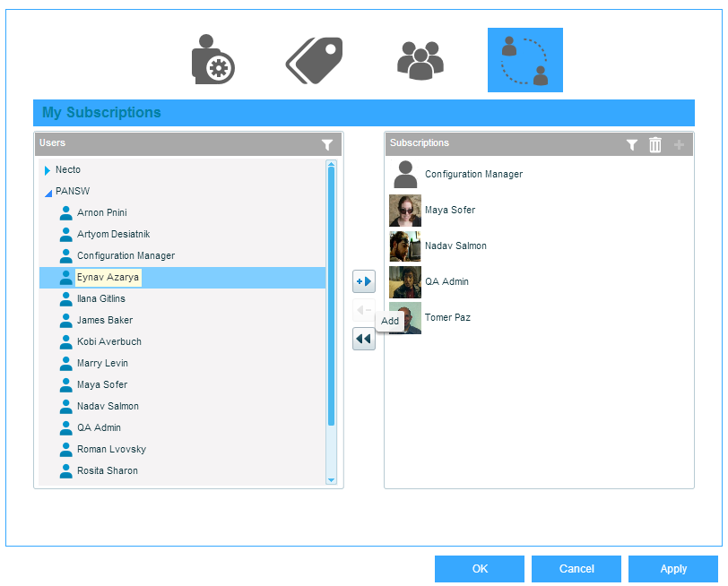Collapse the PANSW tree node
This screenshot has width=728, height=586.
click(48, 193)
